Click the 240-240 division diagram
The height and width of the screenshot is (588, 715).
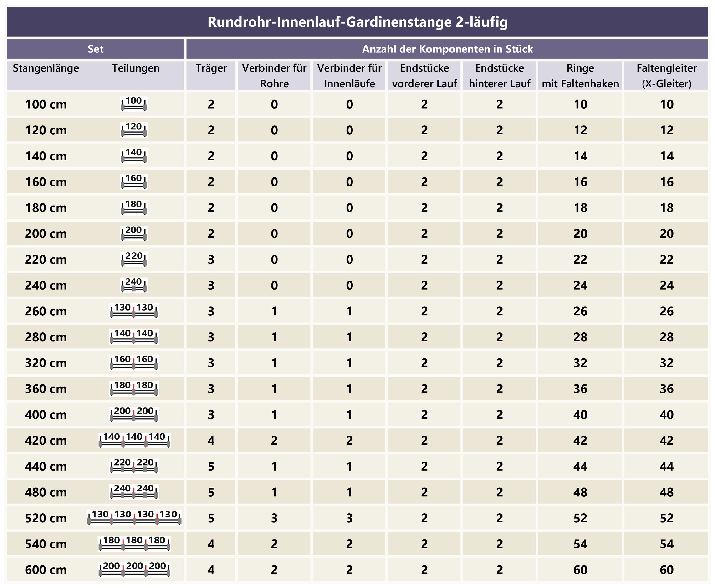click(134, 492)
